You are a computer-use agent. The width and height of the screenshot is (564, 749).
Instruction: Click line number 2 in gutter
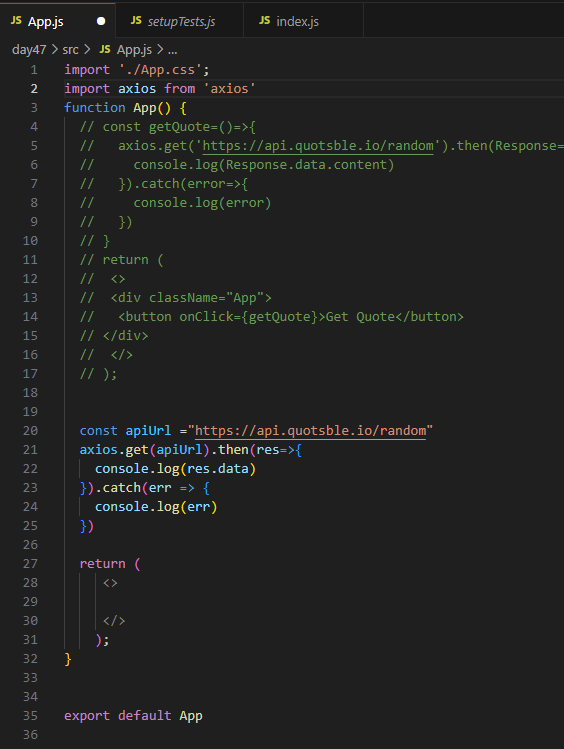pyautogui.click(x=34, y=89)
